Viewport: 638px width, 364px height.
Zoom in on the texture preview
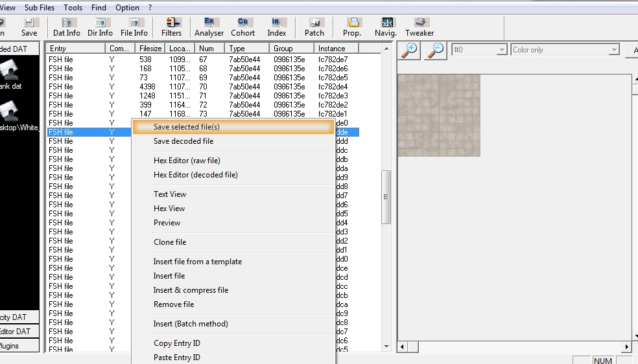(x=409, y=50)
